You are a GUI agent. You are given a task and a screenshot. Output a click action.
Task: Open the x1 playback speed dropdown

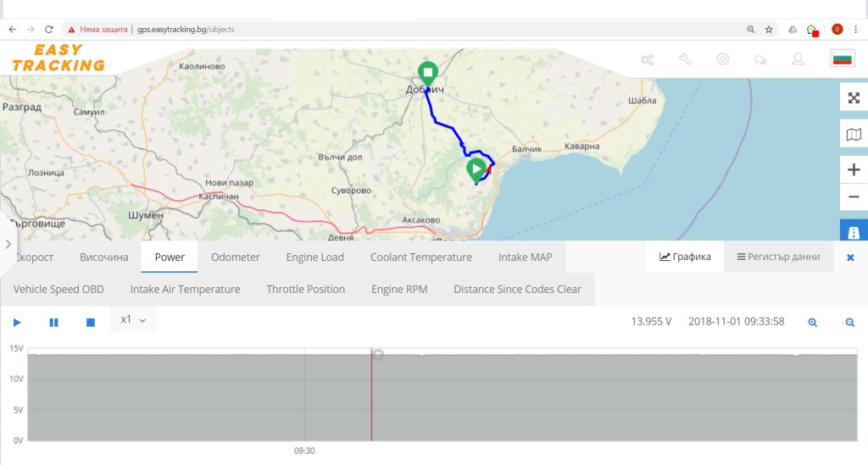coord(133,319)
